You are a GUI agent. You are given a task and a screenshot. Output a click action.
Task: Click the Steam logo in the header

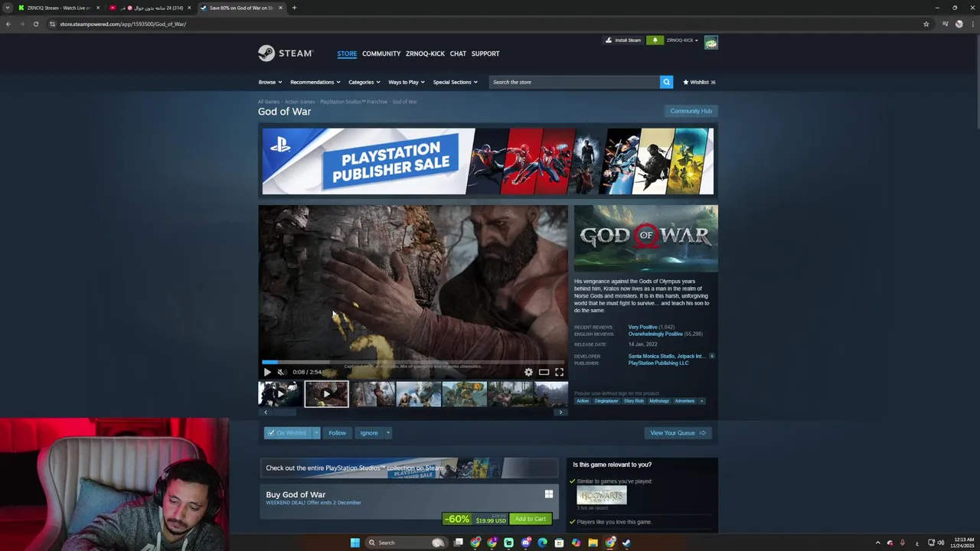coord(286,53)
